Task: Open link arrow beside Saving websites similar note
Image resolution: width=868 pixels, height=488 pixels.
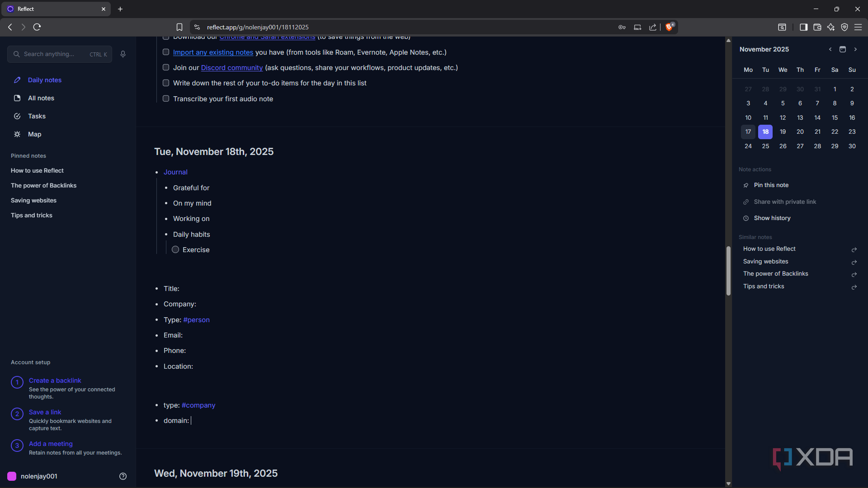Action: (x=854, y=262)
